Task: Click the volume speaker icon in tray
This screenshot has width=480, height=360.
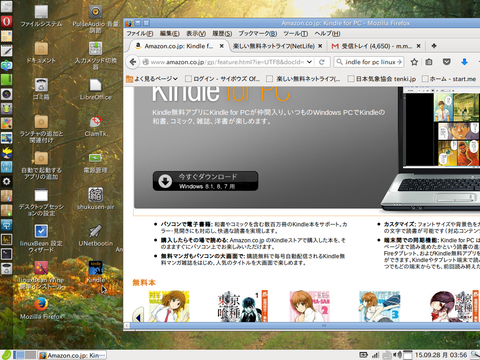Action: [x=397, y=355]
